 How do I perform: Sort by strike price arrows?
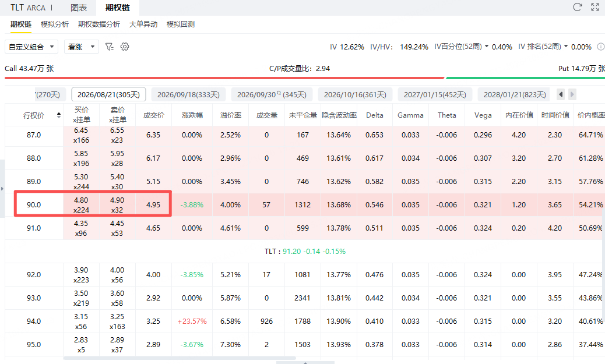pos(59,115)
